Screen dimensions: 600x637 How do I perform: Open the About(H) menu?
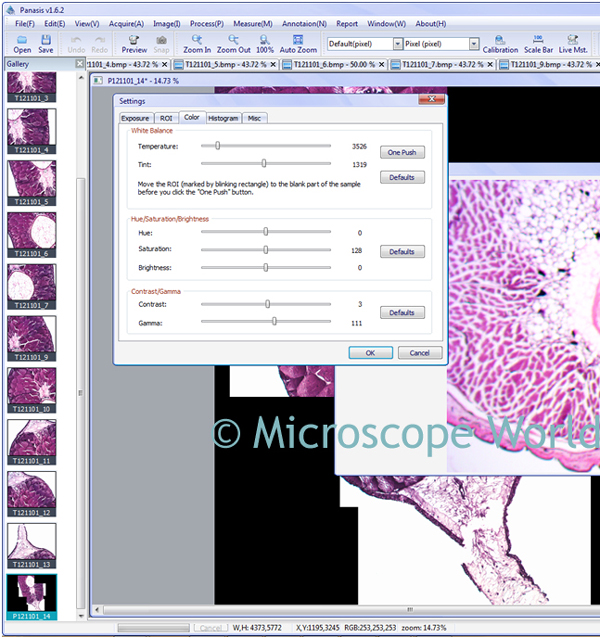pos(431,24)
